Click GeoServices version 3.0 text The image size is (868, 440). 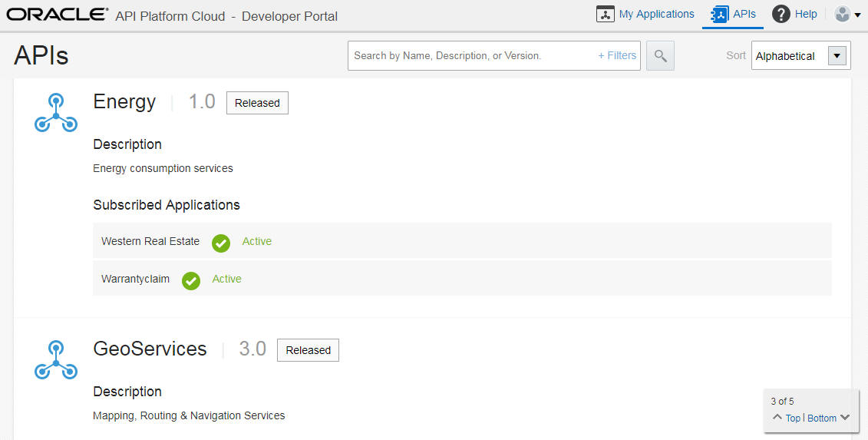[x=252, y=349]
